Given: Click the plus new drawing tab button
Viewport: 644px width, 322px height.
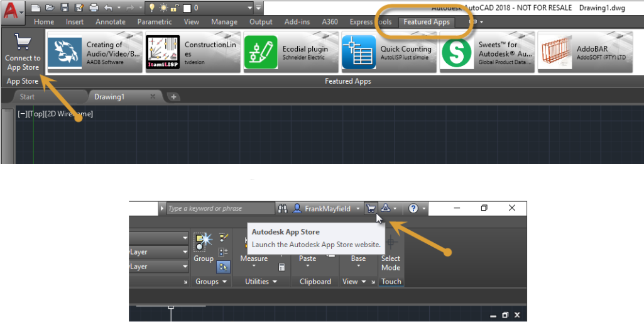Looking at the screenshot, I should [x=174, y=97].
